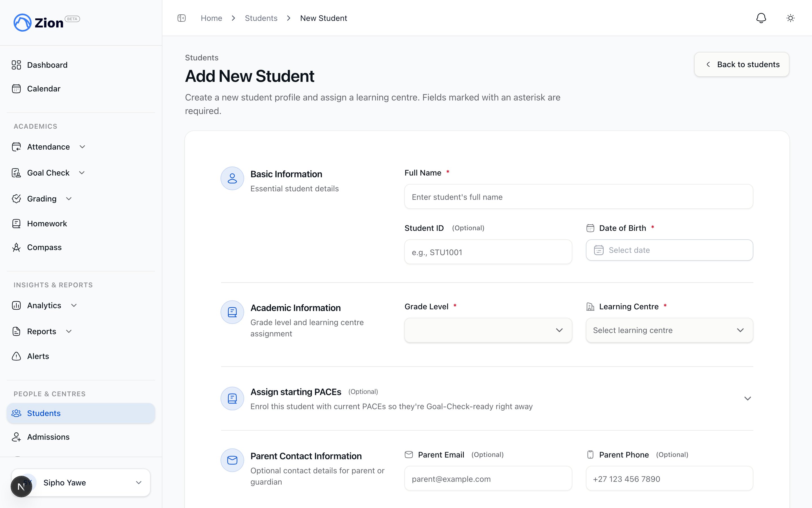Click the Full Name input field
812x508 pixels.
[x=579, y=196]
